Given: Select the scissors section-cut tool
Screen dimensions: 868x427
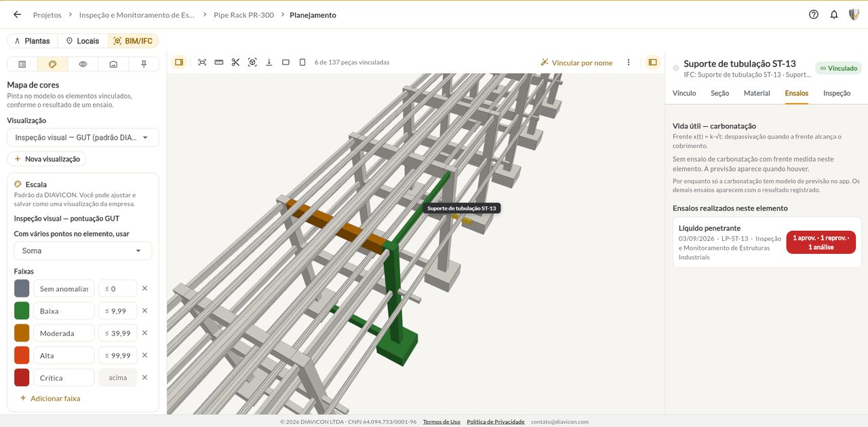Looking at the screenshot, I should point(235,62).
